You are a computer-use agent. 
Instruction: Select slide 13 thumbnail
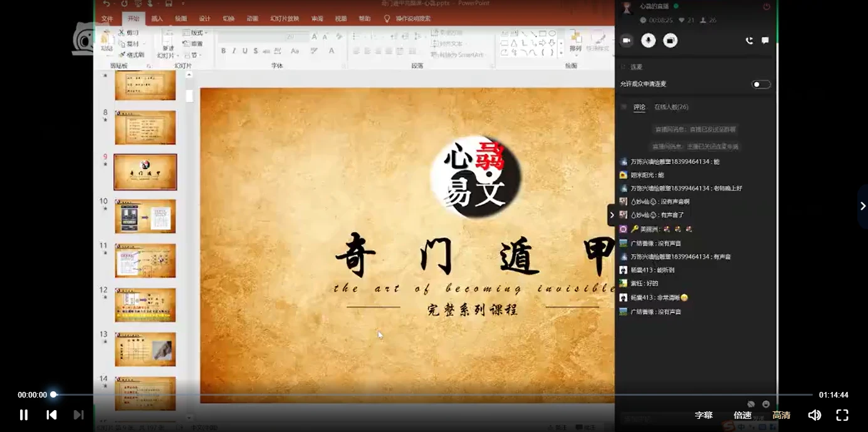[x=145, y=349]
